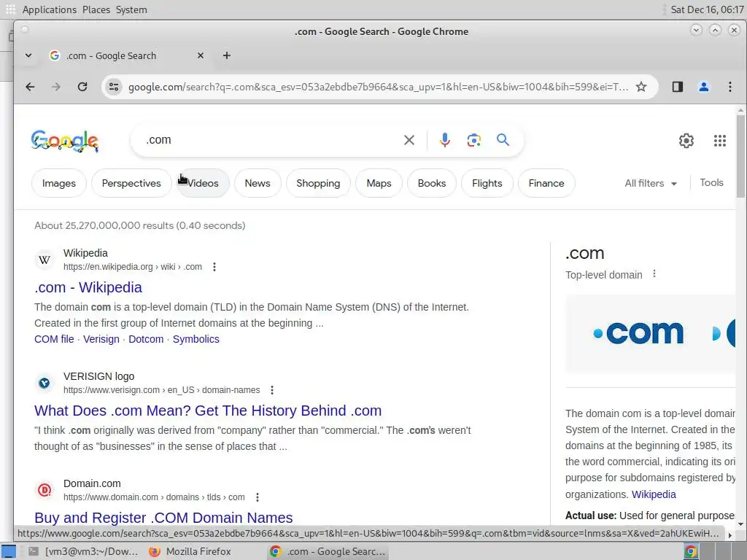Choose the Flights filter

[x=487, y=183]
